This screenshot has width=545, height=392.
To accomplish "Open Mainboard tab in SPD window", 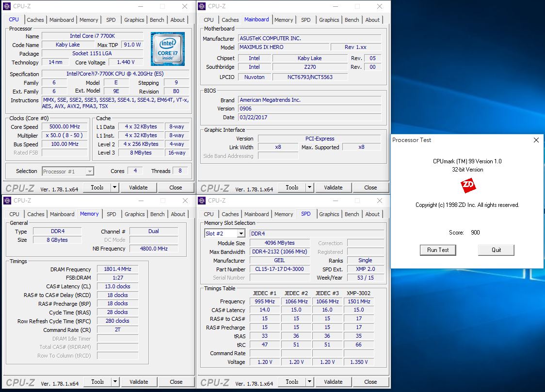I will [256, 214].
